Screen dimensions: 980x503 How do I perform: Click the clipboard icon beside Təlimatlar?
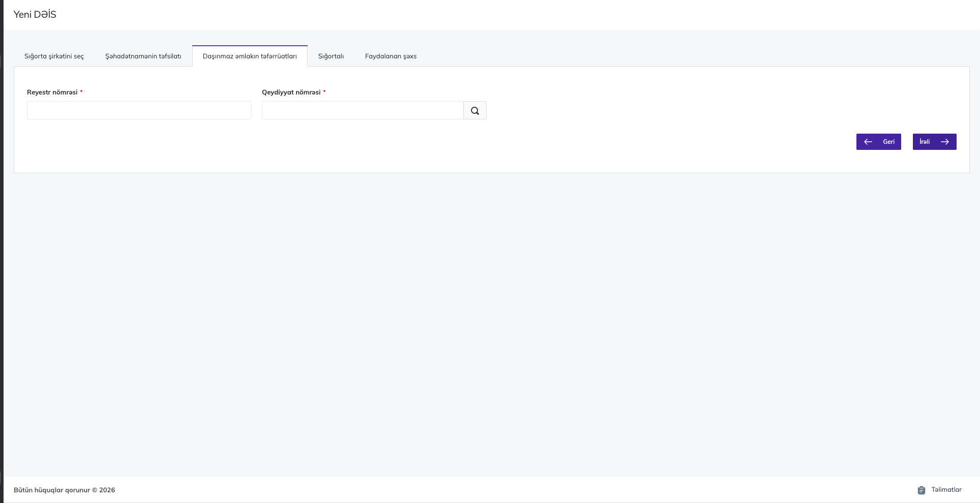click(x=921, y=490)
